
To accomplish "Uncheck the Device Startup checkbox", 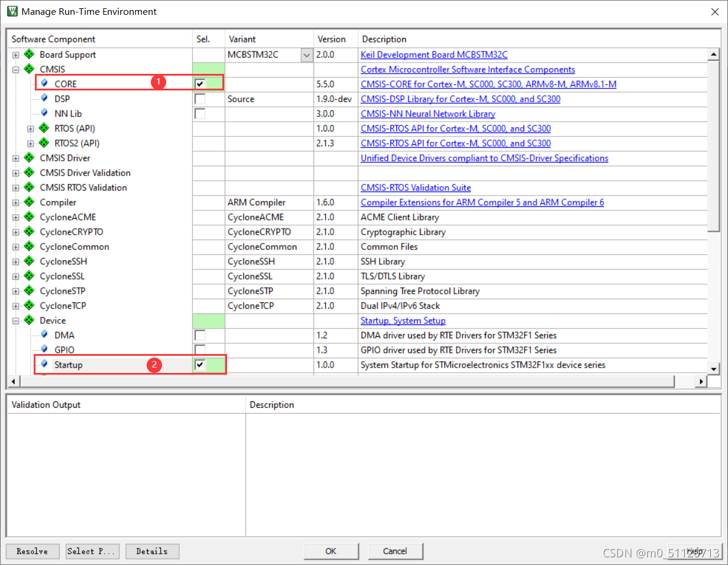I will [200, 365].
